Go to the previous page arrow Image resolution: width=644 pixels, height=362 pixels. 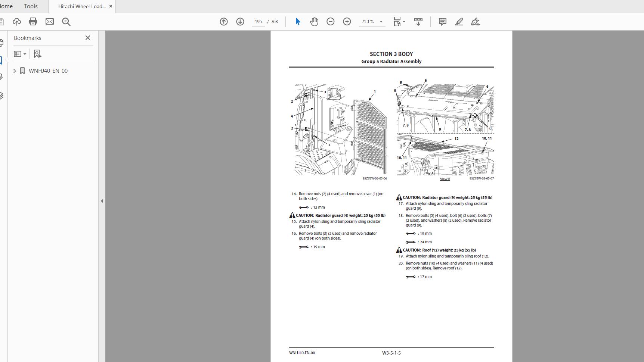tap(224, 22)
